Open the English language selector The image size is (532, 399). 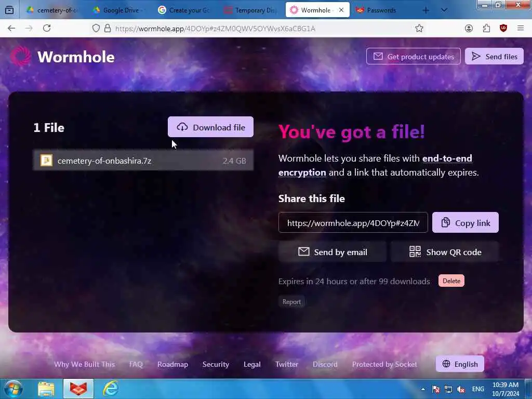(x=460, y=364)
